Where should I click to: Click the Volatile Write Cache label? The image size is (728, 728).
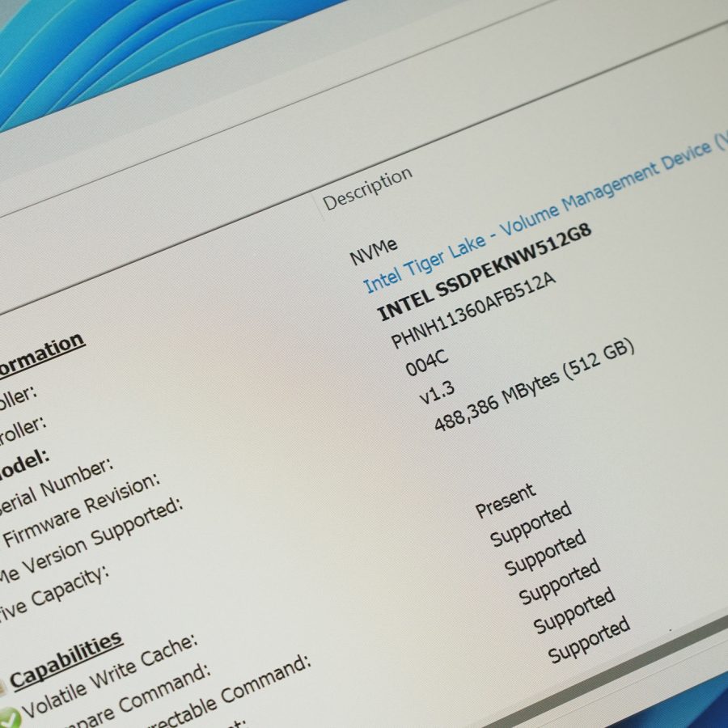point(110,675)
